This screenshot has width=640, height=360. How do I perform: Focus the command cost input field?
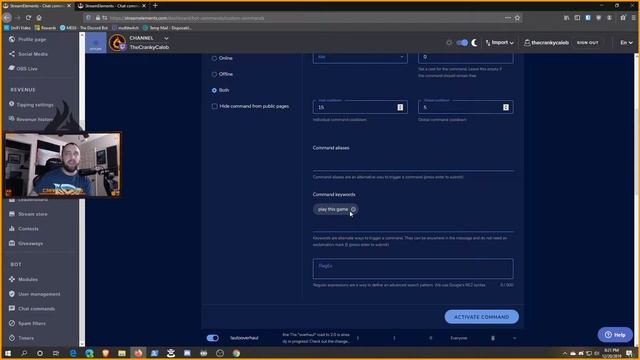coord(465,57)
